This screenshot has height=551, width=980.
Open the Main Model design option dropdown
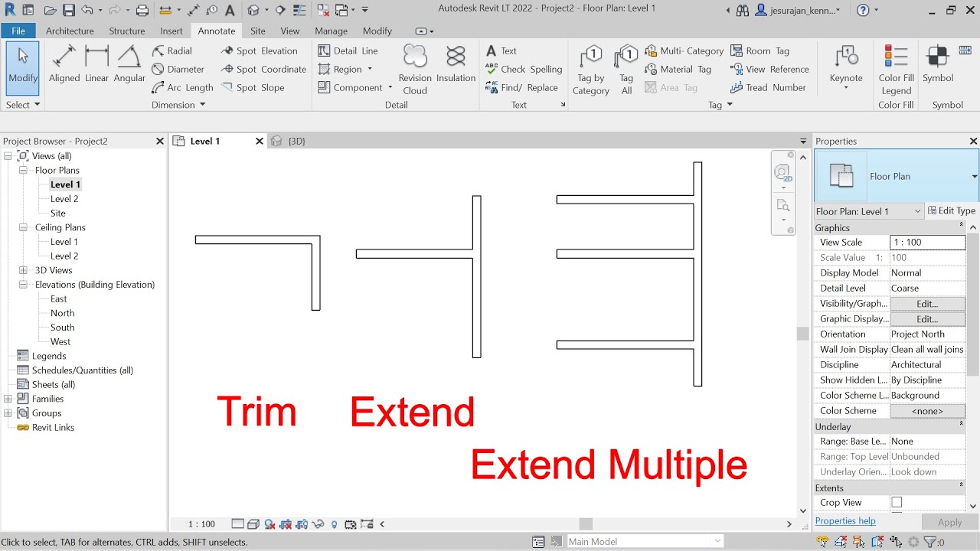[645, 541]
